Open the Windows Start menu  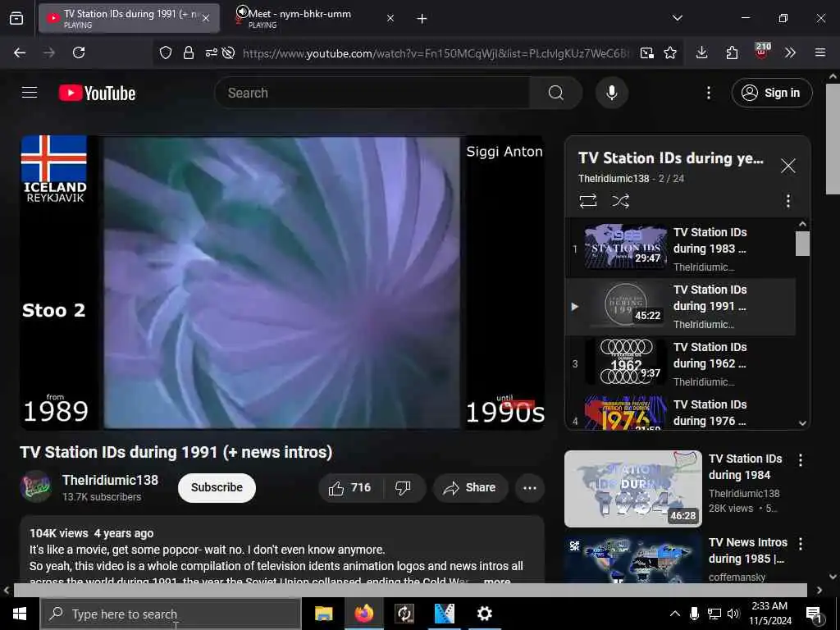(20, 614)
